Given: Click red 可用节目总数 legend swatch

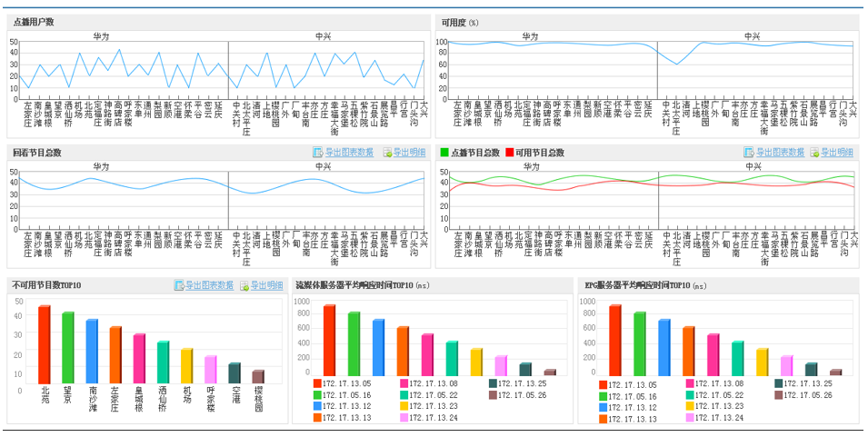Looking at the screenshot, I should 509,152.
